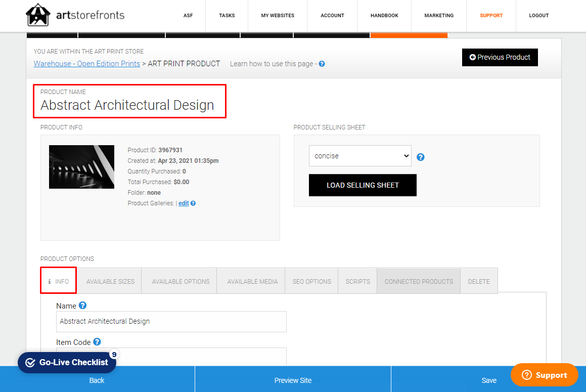Switch to the Available Sizes tab

click(110, 281)
